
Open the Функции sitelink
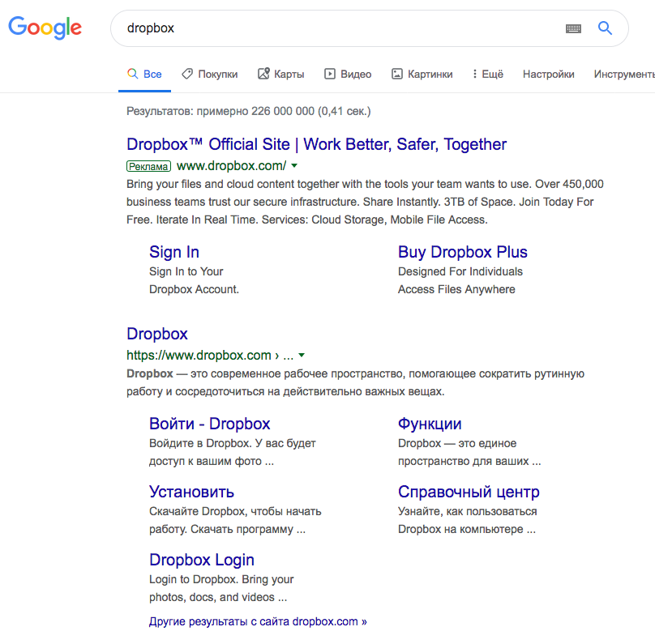pyautogui.click(x=430, y=424)
